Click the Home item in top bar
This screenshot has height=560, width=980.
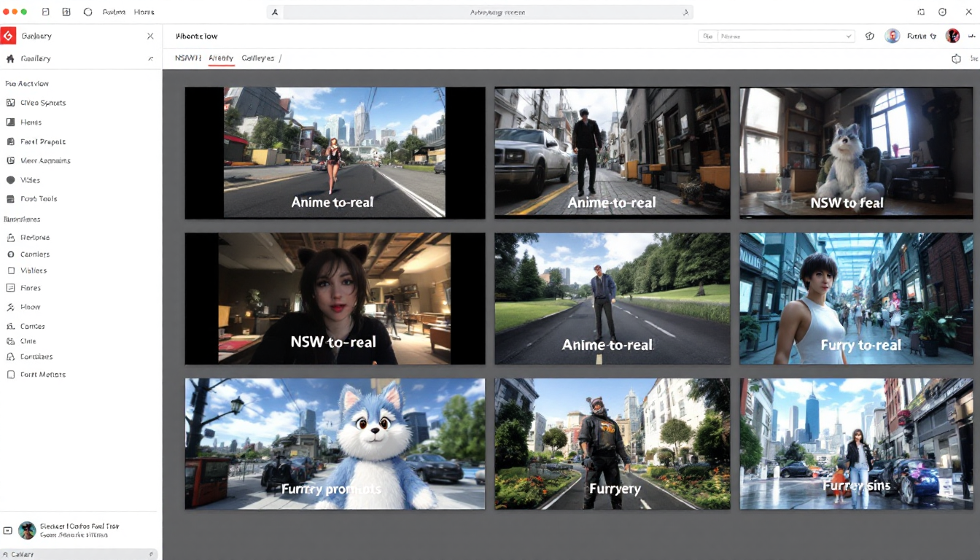144,12
